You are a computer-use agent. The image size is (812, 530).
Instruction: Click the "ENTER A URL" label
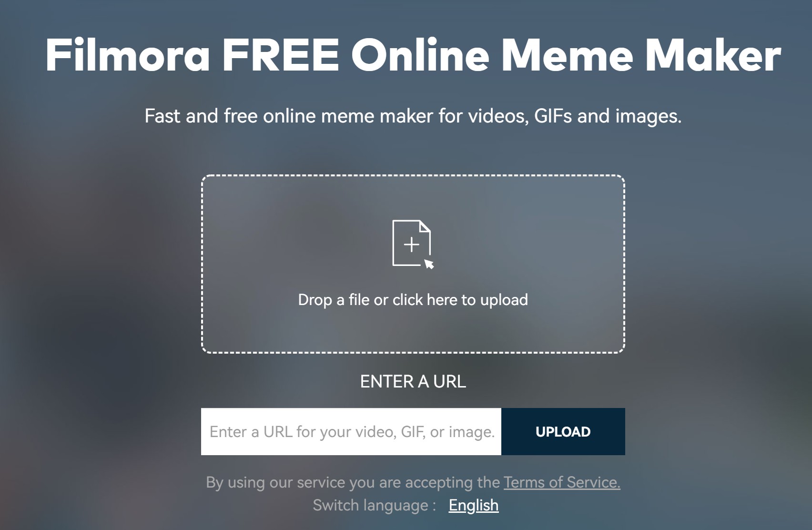pos(413,381)
